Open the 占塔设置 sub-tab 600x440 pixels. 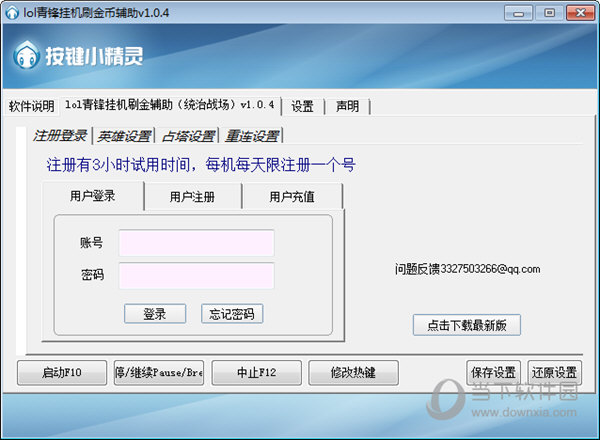coord(188,136)
